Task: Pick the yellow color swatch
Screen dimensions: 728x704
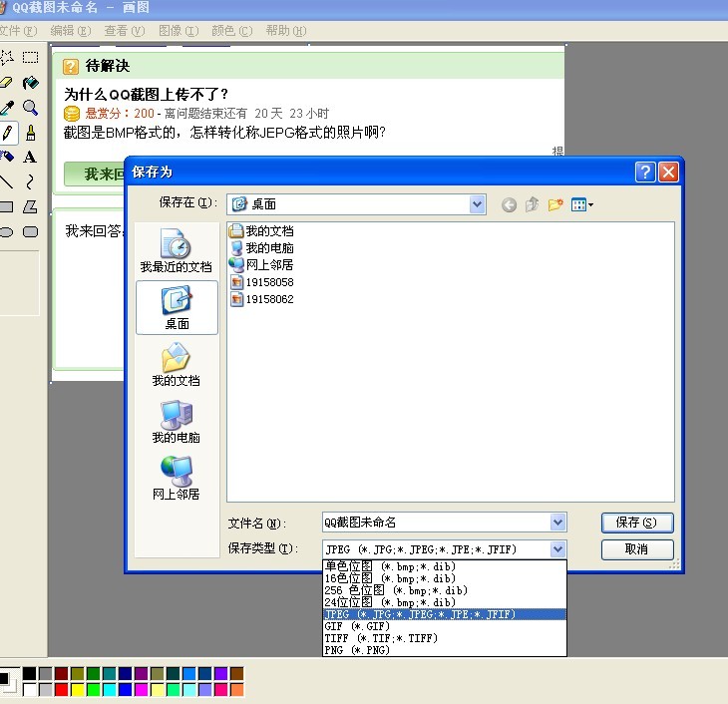Action: 77,689
